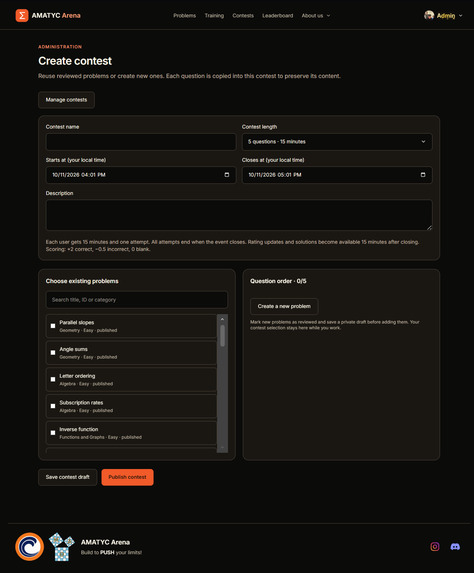The width and height of the screenshot is (474, 573).
Task: Click the 'Choose existing problems' heading
Action: point(82,281)
